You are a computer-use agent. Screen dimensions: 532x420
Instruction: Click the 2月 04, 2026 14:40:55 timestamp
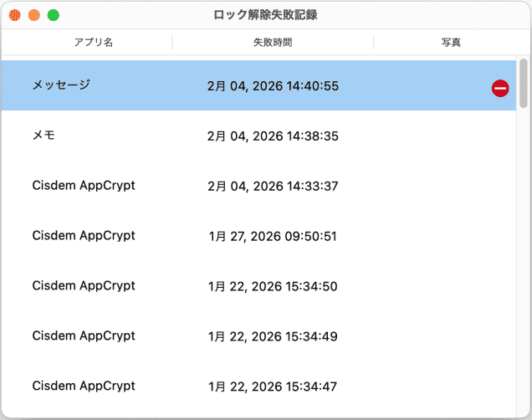(x=273, y=85)
